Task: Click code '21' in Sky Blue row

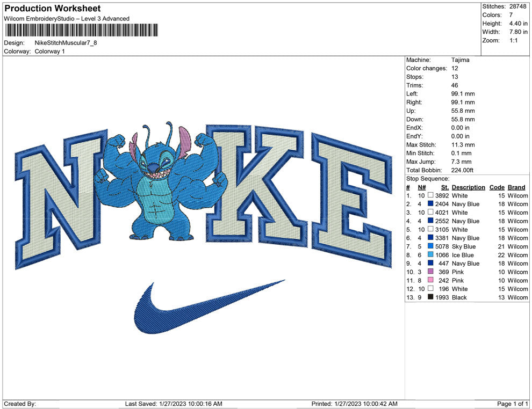Action: click(x=501, y=246)
